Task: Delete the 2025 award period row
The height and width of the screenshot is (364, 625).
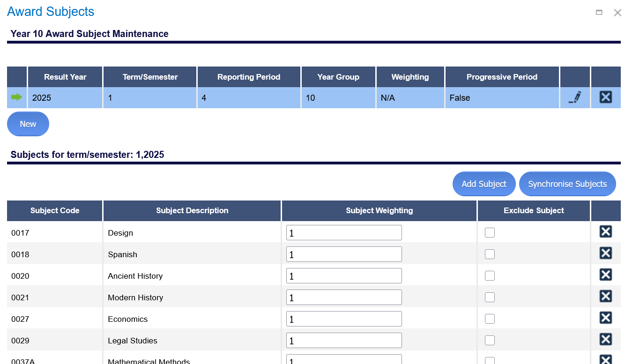Action: (x=606, y=97)
